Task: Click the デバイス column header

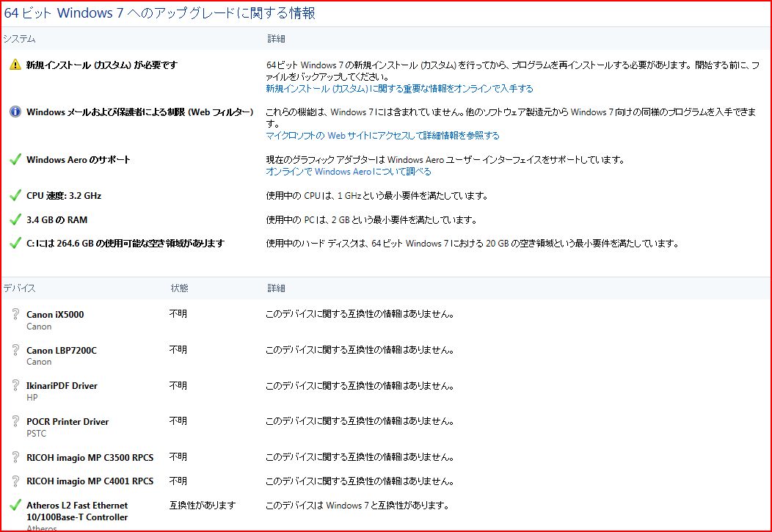Action: coord(19,288)
